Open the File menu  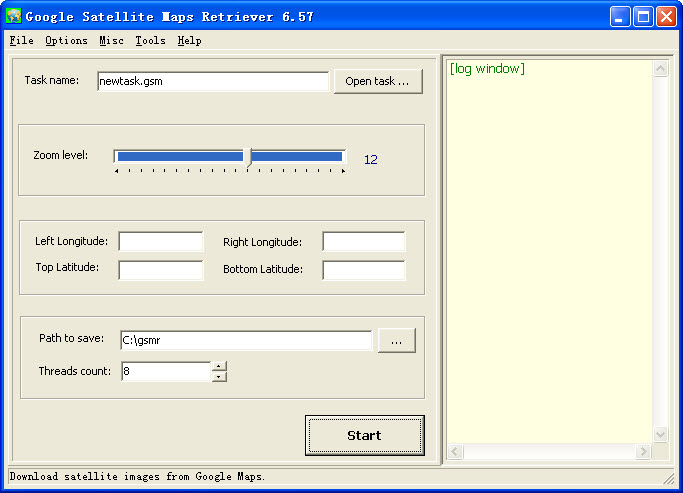click(x=21, y=41)
